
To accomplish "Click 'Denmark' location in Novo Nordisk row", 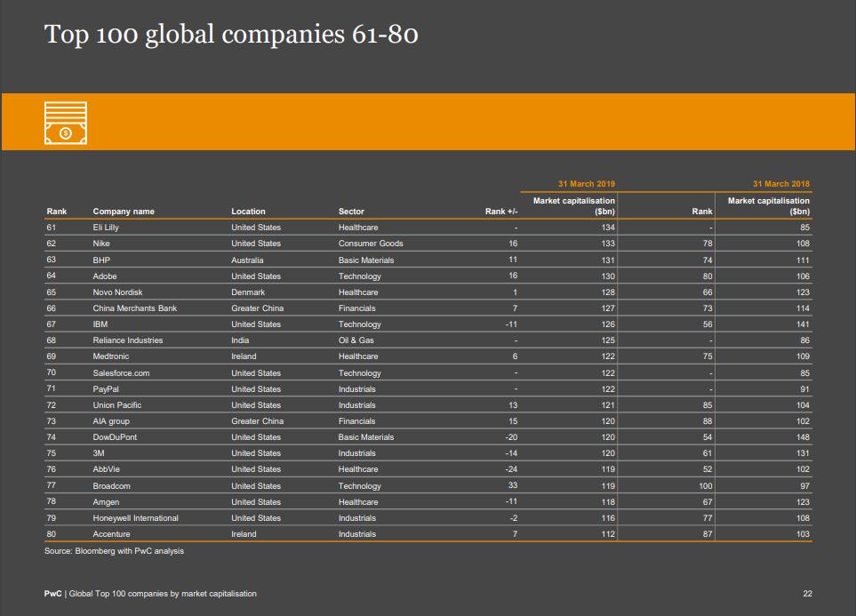I will pyautogui.click(x=248, y=292).
